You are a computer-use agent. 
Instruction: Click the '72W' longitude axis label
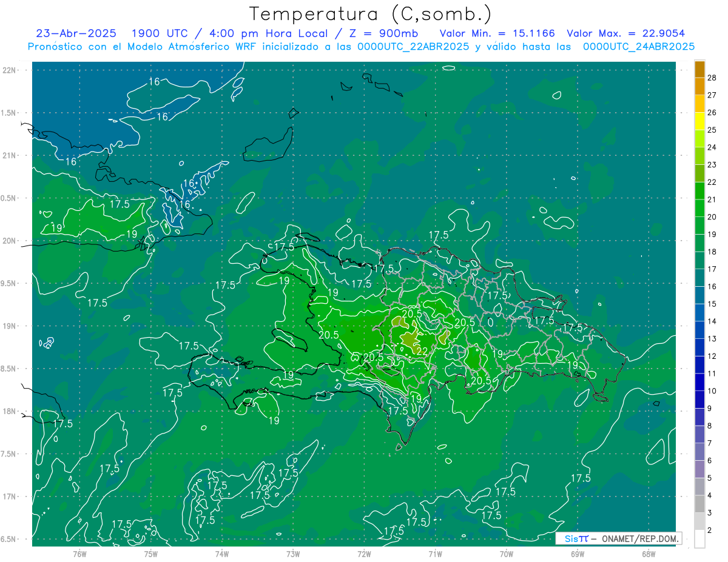tap(364, 554)
